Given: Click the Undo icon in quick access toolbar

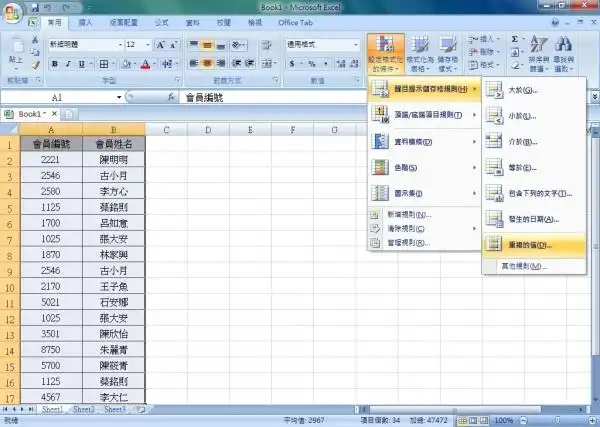Looking at the screenshot, I should [x=47, y=7].
